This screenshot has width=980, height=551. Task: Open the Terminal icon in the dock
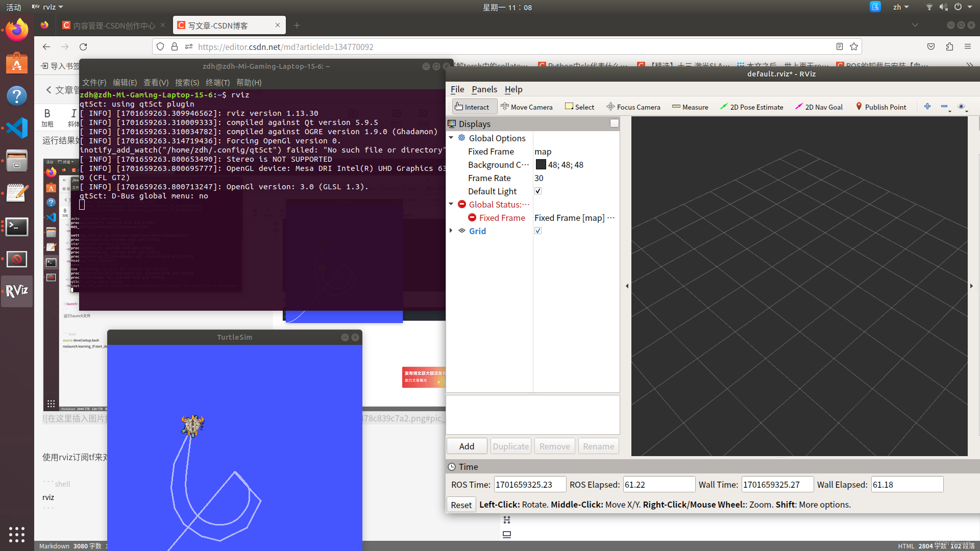(17, 227)
